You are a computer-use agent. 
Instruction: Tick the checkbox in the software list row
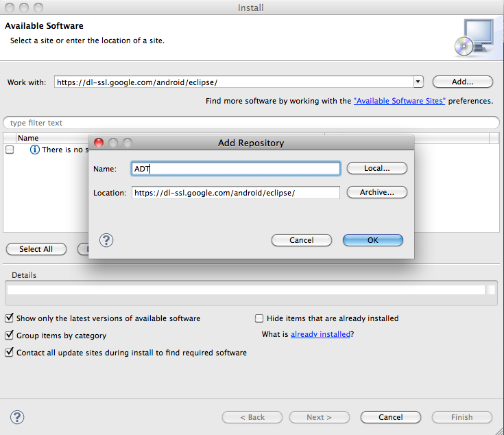click(10, 150)
